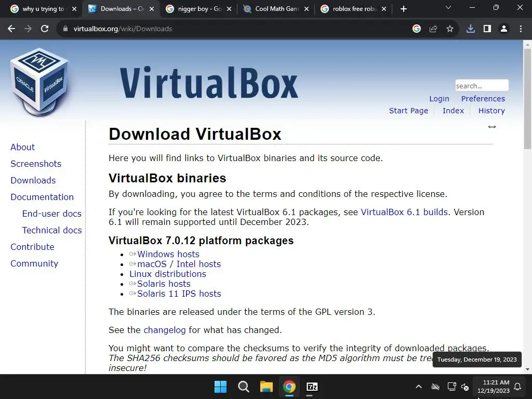
Task: Open Technical docs link
Action: (52, 230)
